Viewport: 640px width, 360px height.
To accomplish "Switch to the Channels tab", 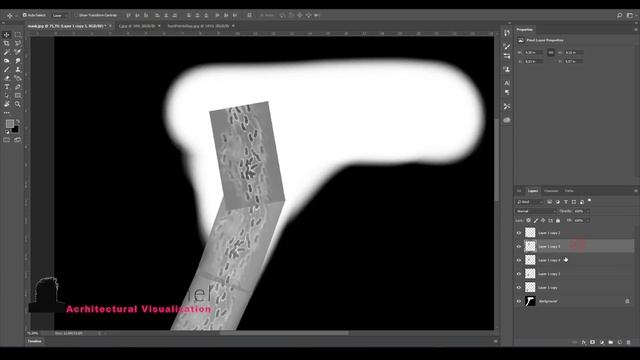I will 551,191.
